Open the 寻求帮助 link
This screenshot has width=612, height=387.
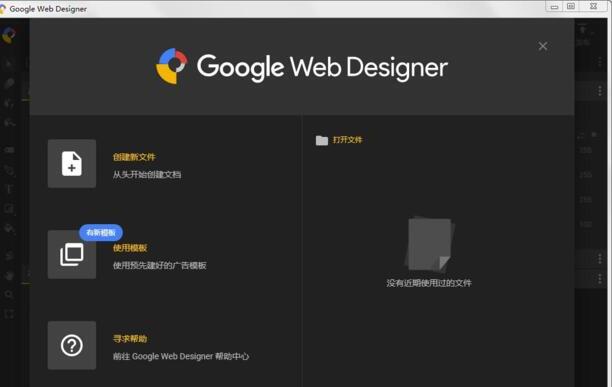(130, 338)
